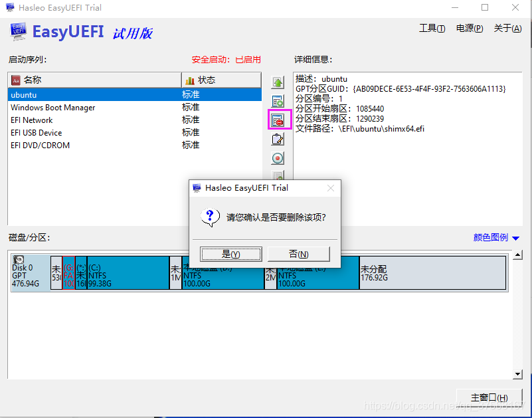The height and width of the screenshot is (418, 532).
Task: Open the 工具(T) menu
Action: pyautogui.click(x=432, y=29)
